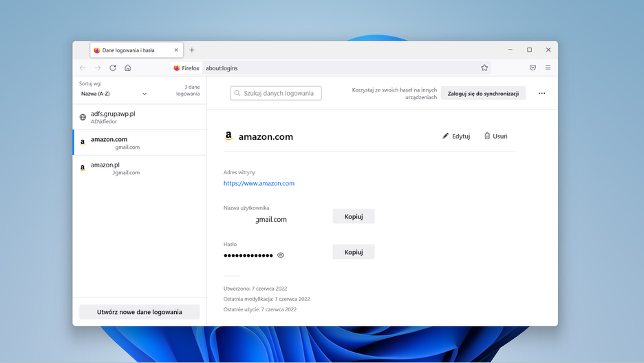Click the 3 dane logowania count
Viewport: 644px width, 363px height.
click(x=188, y=90)
